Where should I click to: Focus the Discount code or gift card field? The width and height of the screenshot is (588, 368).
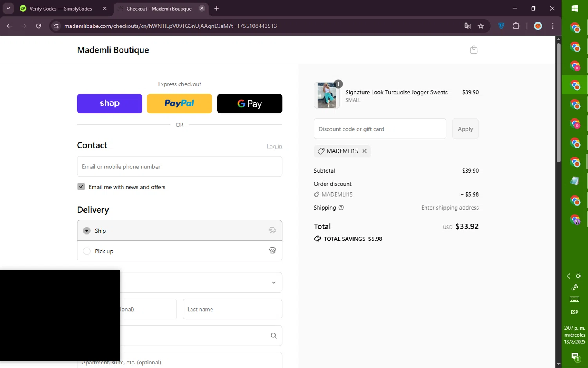(x=380, y=129)
